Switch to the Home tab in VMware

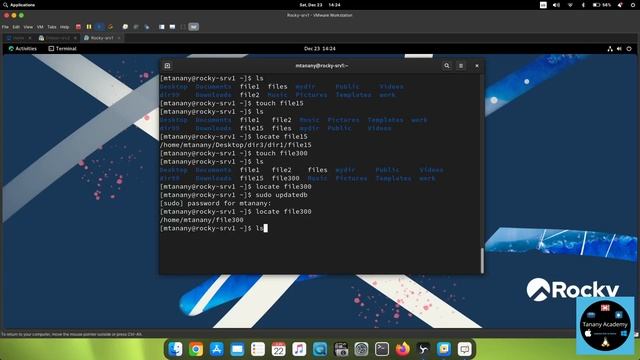18,38
